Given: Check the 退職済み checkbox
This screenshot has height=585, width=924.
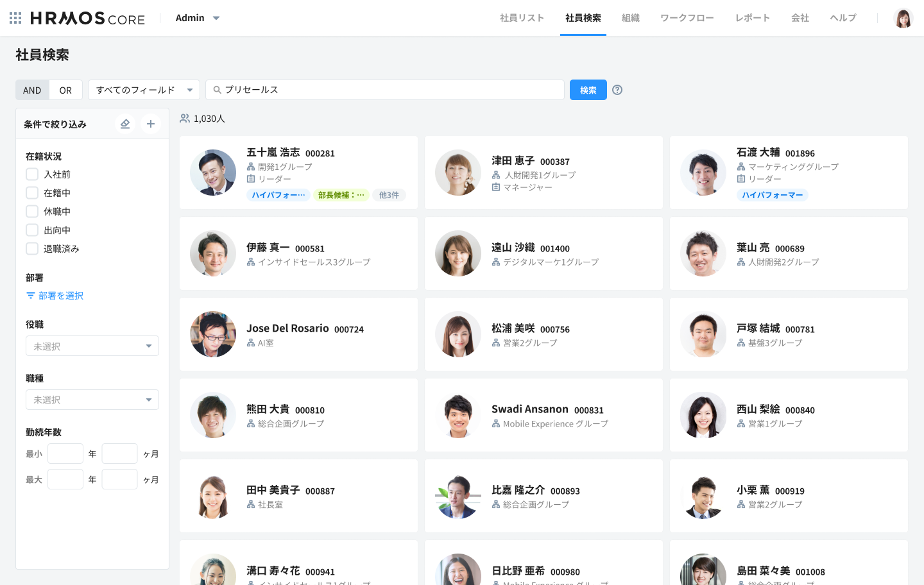Looking at the screenshot, I should [x=32, y=248].
